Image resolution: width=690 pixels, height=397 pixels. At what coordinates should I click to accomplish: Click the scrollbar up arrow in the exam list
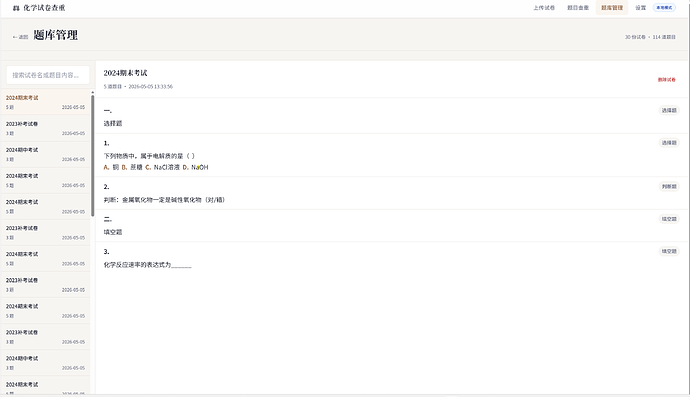click(x=92, y=92)
